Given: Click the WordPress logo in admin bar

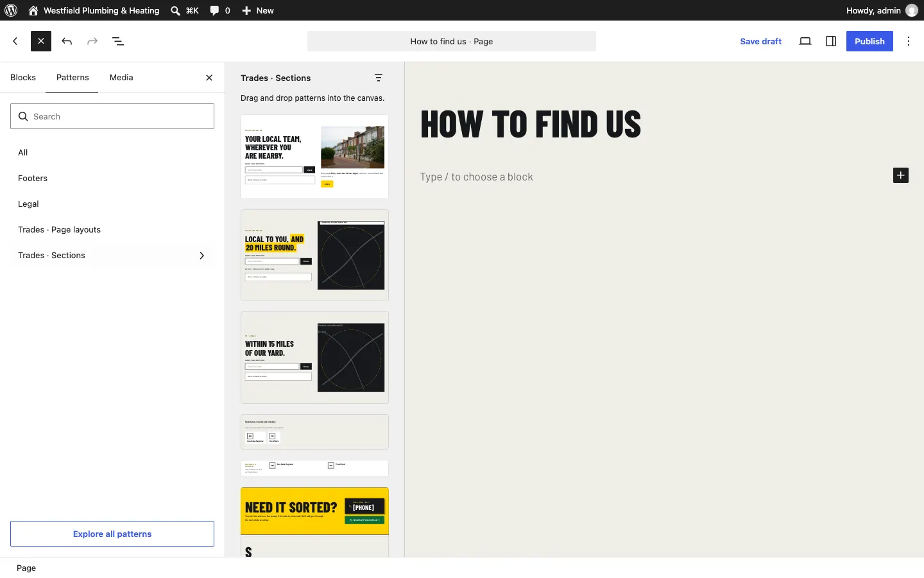Looking at the screenshot, I should (11, 10).
